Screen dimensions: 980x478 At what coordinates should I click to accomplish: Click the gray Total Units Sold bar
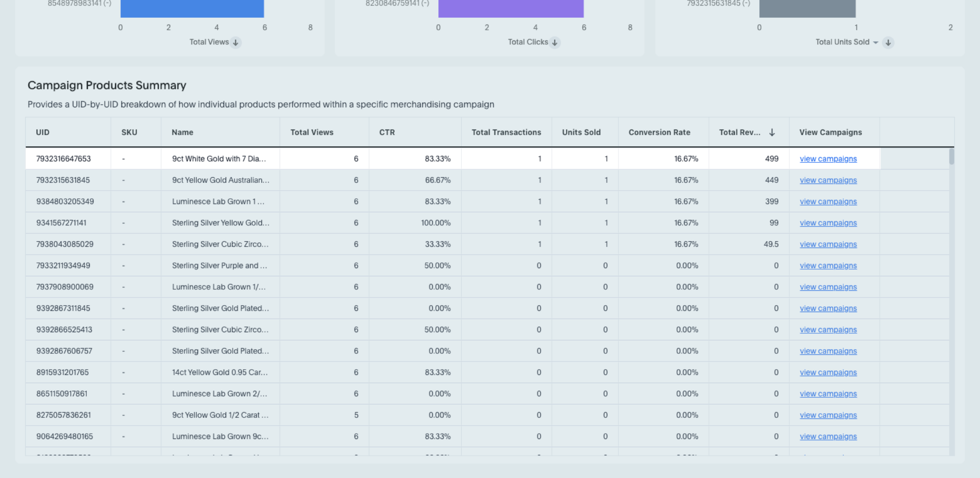coord(807,8)
